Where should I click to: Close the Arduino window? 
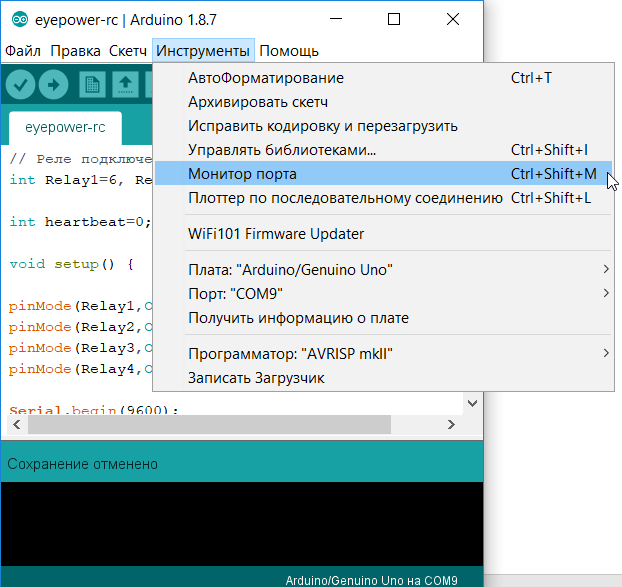pyautogui.click(x=453, y=19)
